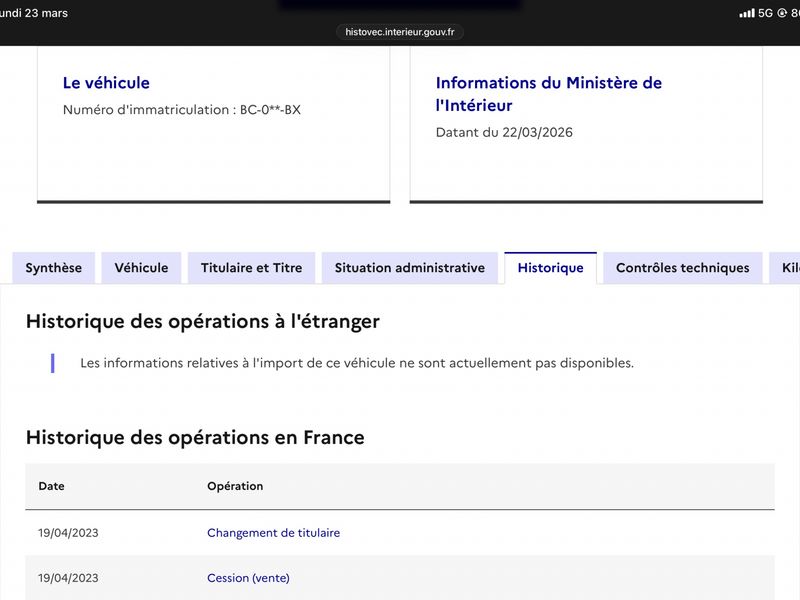
Task: Select the Titulaire et Titre tab
Action: pos(252,268)
